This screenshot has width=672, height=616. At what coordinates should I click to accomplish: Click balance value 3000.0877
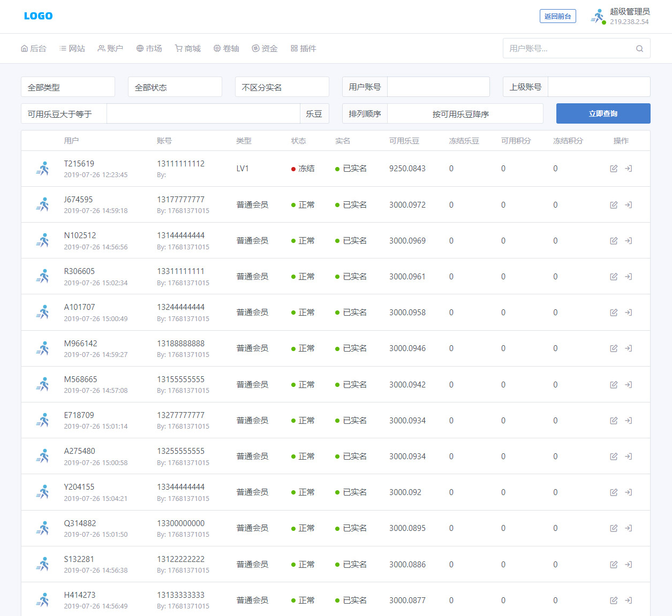pyautogui.click(x=407, y=600)
